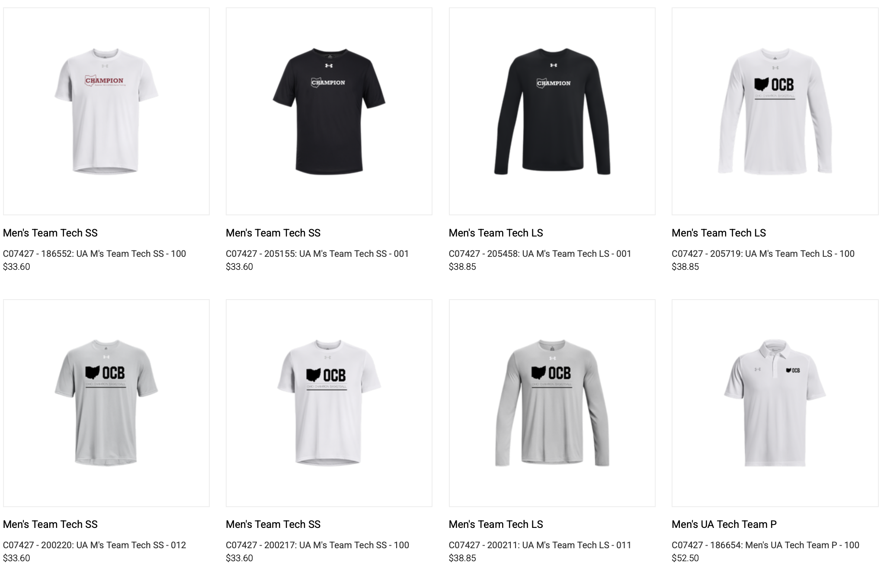884x588 pixels.
Task: Open the gray OCB long sleeve shirt image
Action: (552, 403)
